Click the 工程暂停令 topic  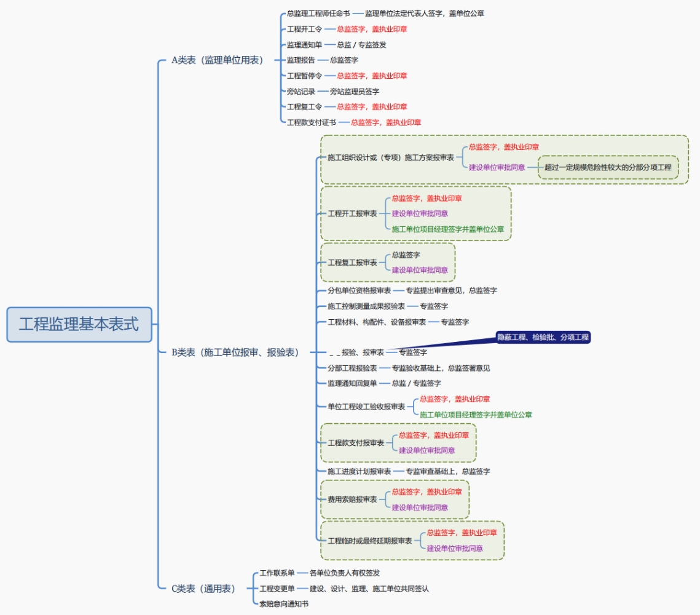[304, 76]
